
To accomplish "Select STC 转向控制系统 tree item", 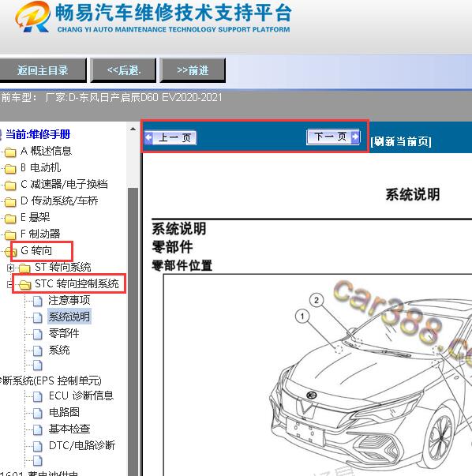I will [x=77, y=283].
